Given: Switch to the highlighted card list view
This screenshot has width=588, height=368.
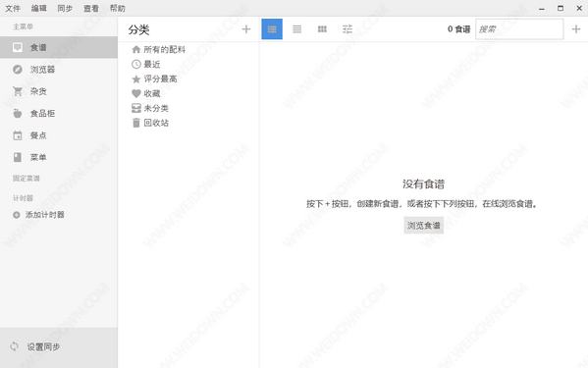Looking at the screenshot, I should 272,28.
